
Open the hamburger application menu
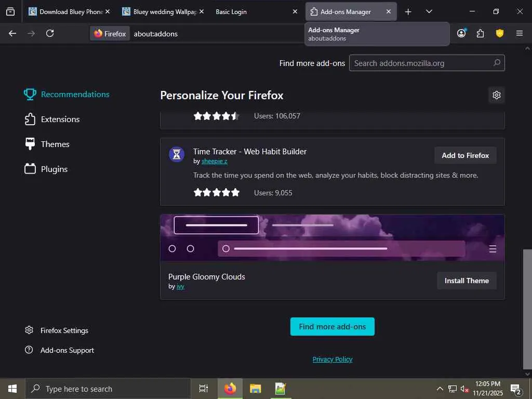click(519, 33)
